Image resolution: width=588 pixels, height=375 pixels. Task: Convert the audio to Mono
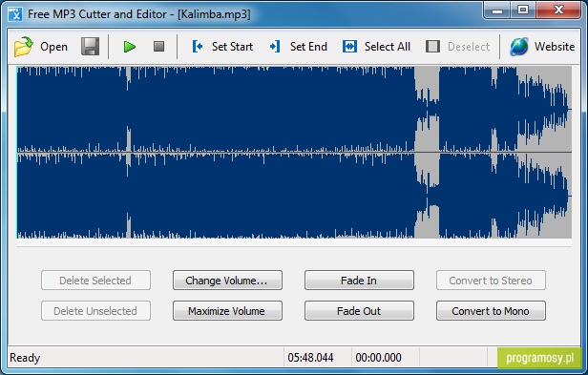coord(491,310)
